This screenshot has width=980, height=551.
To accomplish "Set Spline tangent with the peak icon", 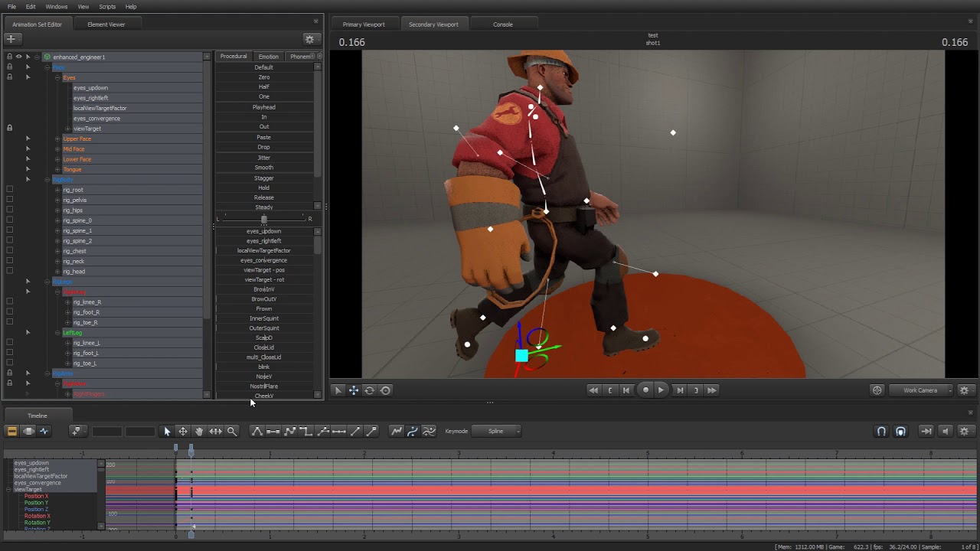I will 257,431.
